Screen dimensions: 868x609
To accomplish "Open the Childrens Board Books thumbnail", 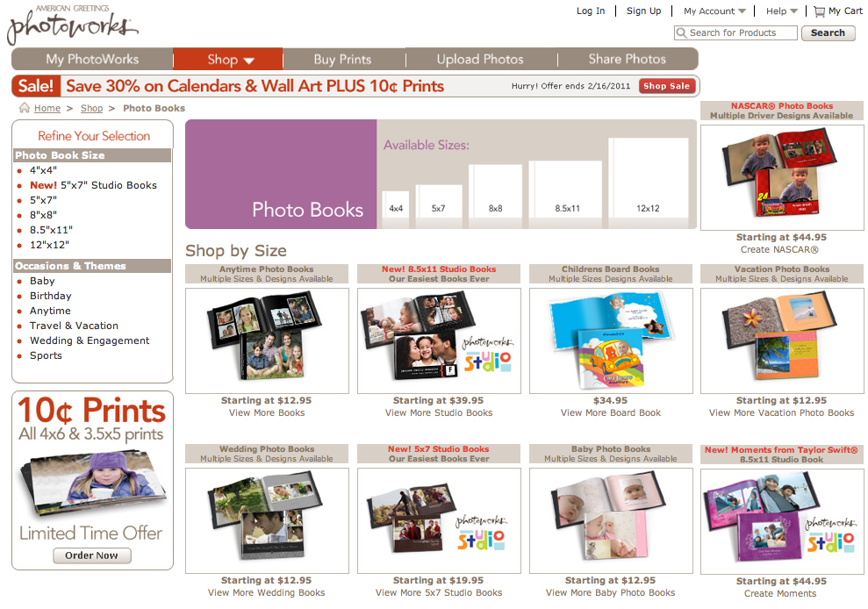I will click(x=611, y=340).
